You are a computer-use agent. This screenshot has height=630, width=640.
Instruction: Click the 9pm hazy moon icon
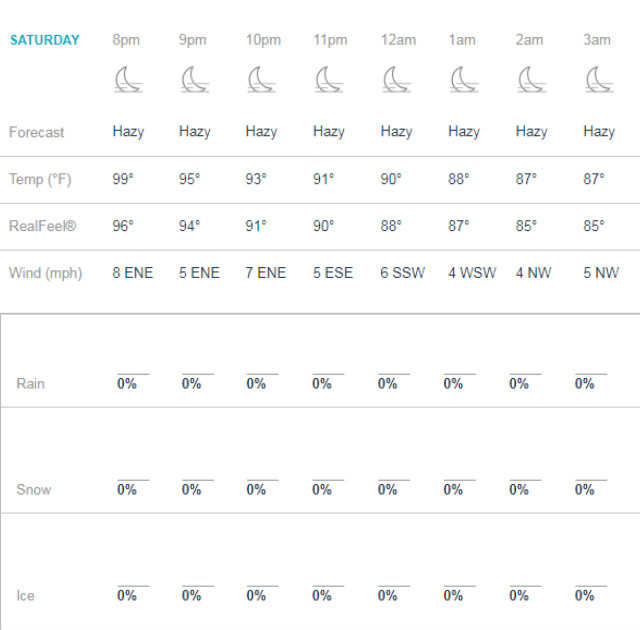click(195, 80)
